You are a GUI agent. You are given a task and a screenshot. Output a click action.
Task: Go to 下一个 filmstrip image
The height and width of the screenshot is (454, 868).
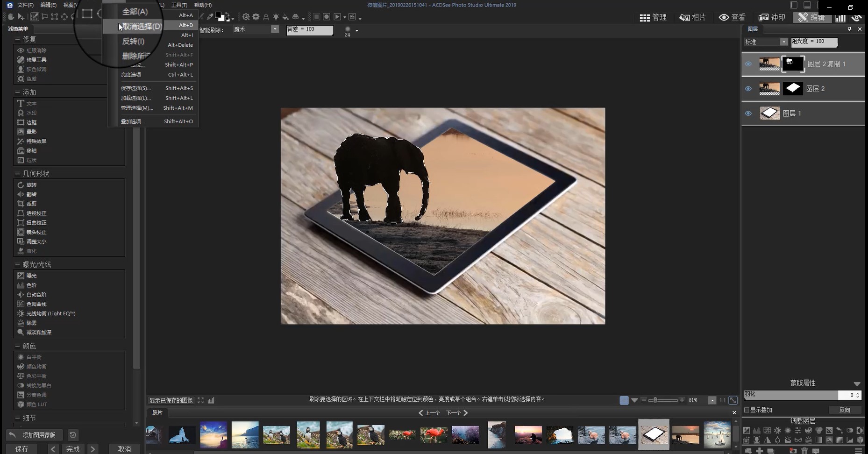pos(457,413)
